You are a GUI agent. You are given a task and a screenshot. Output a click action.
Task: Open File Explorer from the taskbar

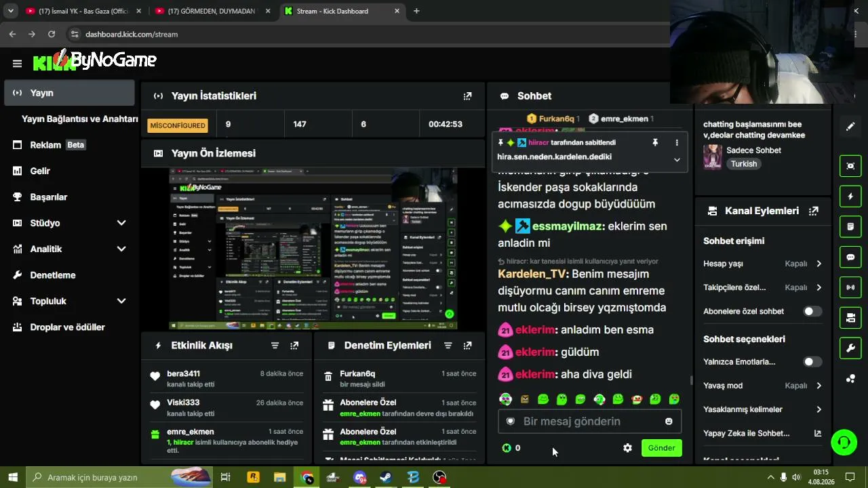pyautogui.click(x=279, y=477)
